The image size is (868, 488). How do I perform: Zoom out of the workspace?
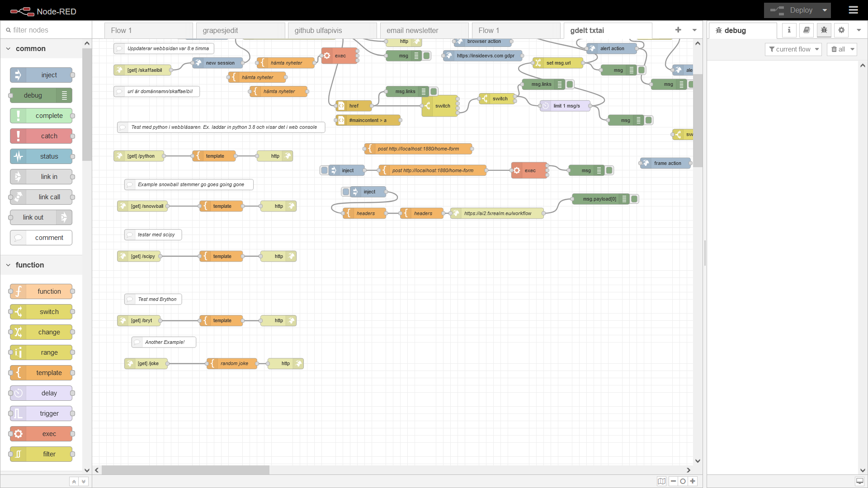coord(674,481)
